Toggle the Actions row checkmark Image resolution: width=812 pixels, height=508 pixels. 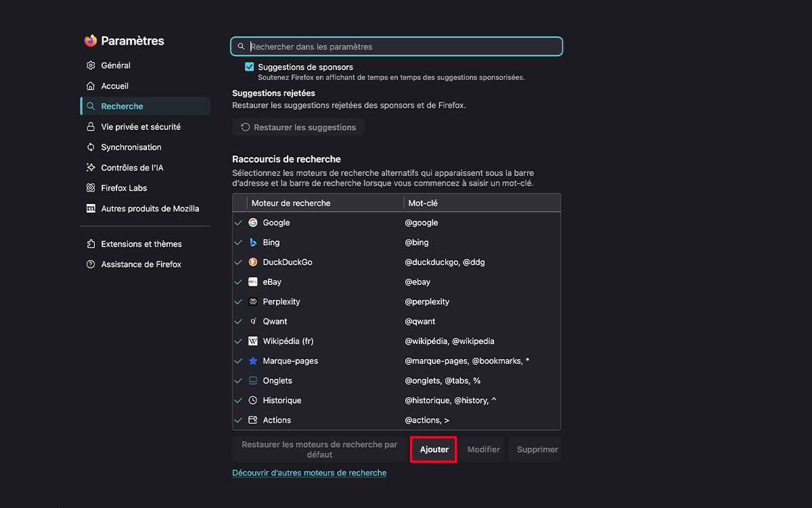(x=238, y=420)
